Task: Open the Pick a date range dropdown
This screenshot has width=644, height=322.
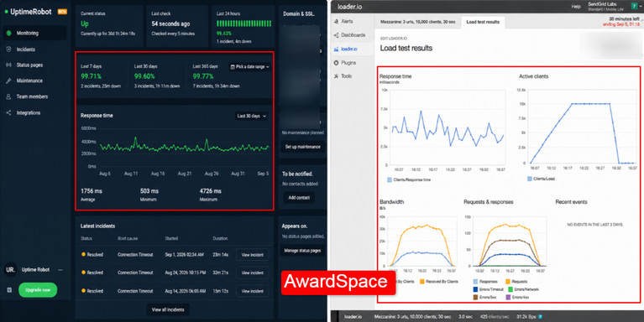Action: point(249,67)
